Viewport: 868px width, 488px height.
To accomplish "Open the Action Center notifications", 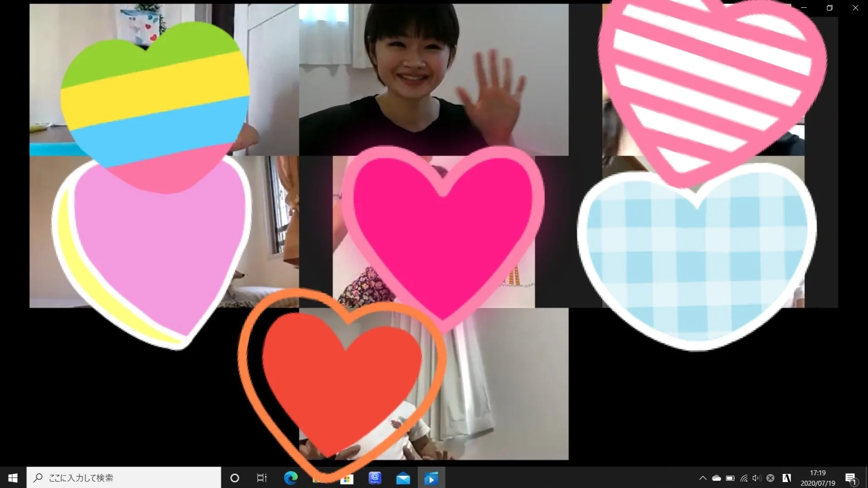I will 851,478.
